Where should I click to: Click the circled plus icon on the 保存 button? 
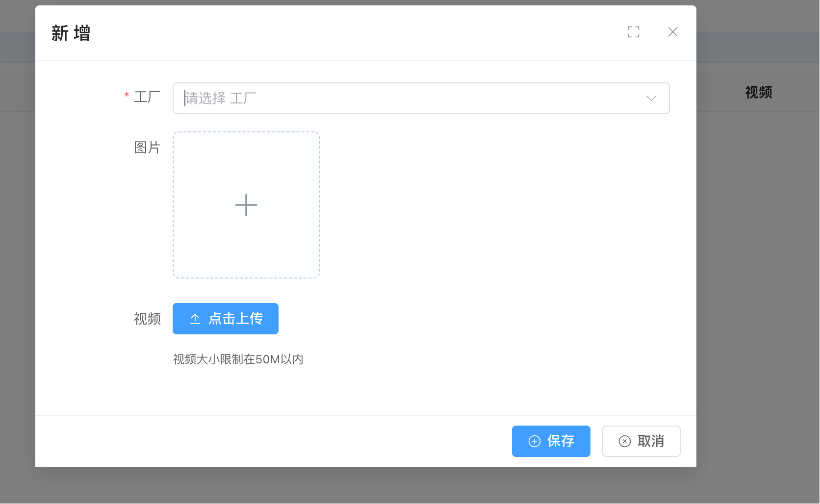tap(535, 441)
